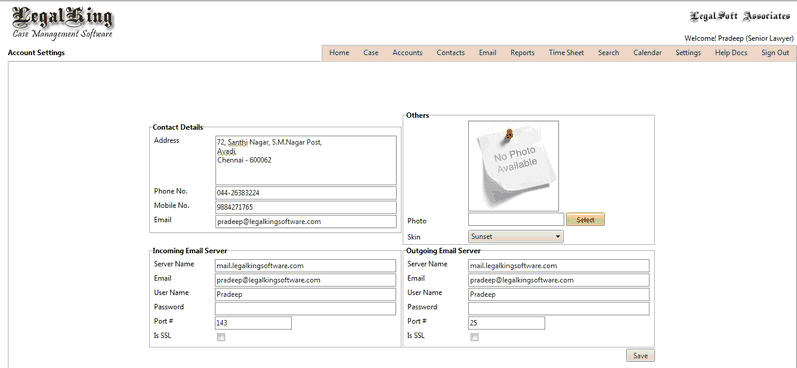
Task: Click Incoming Email Server Name field
Action: pyautogui.click(x=305, y=265)
